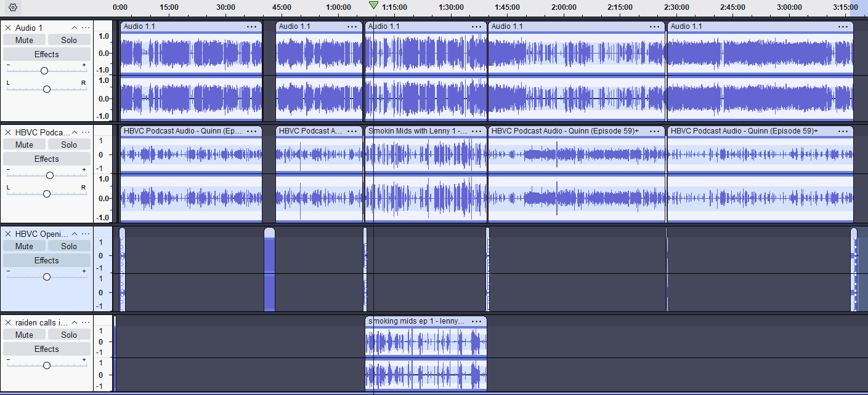Open Effects for the Audio 1 track

click(x=47, y=54)
